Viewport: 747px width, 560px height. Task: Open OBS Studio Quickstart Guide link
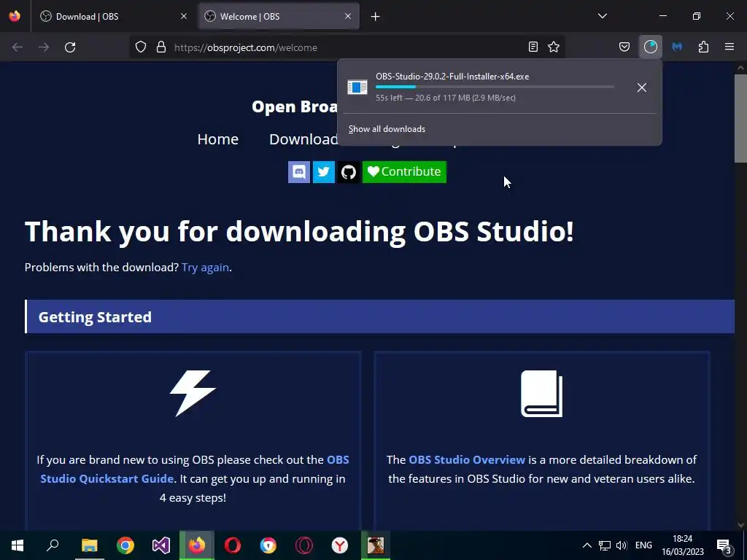194,469
